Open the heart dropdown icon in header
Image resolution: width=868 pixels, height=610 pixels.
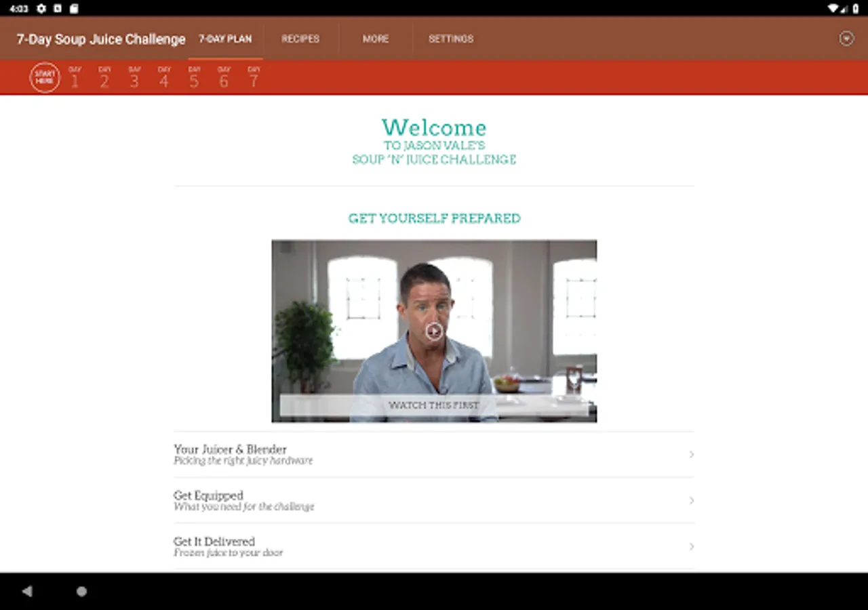pos(846,39)
